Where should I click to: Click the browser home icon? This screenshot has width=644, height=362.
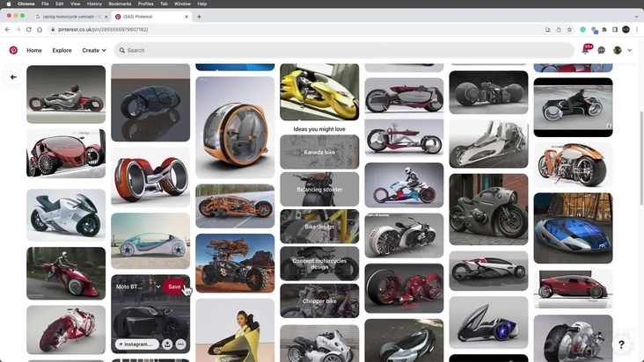click(40, 30)
